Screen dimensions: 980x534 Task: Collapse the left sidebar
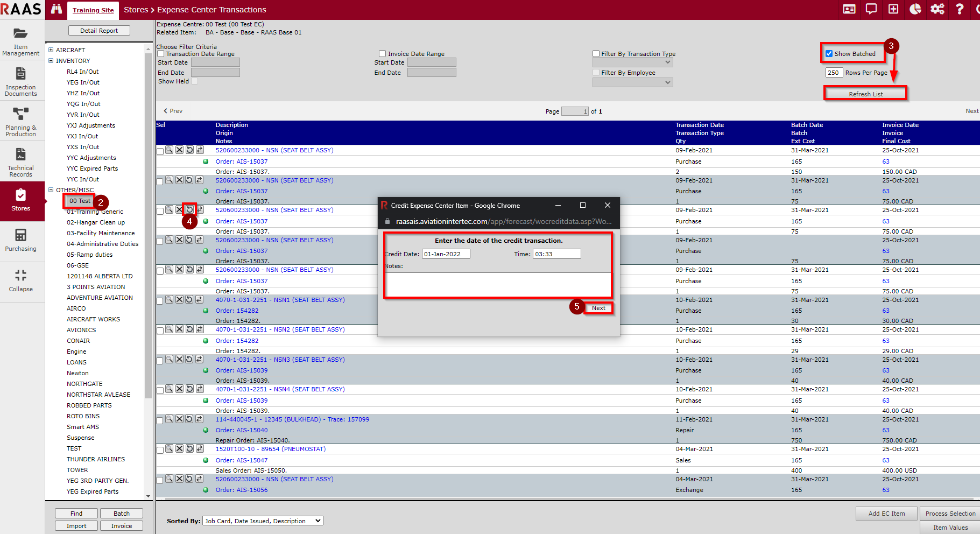[x=21, y=280]
